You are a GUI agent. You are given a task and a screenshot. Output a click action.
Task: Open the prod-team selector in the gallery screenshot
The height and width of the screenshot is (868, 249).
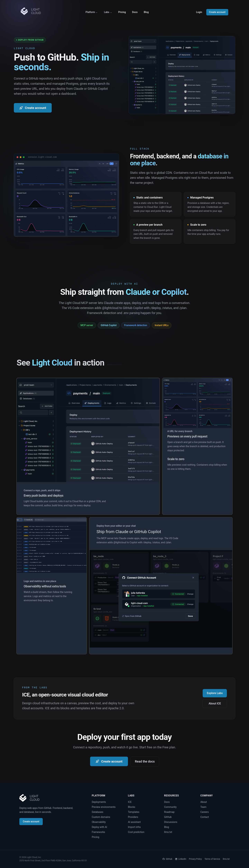(36, 385)
